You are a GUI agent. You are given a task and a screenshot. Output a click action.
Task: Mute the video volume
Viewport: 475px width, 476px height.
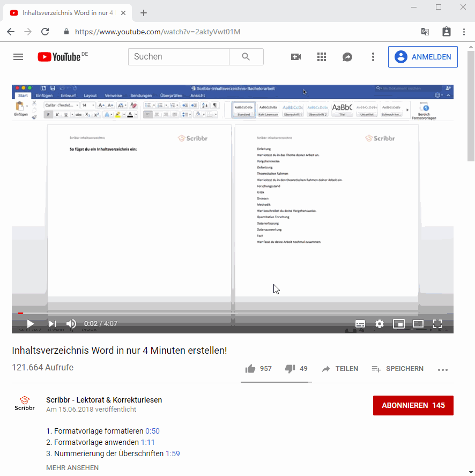(71, 324)
